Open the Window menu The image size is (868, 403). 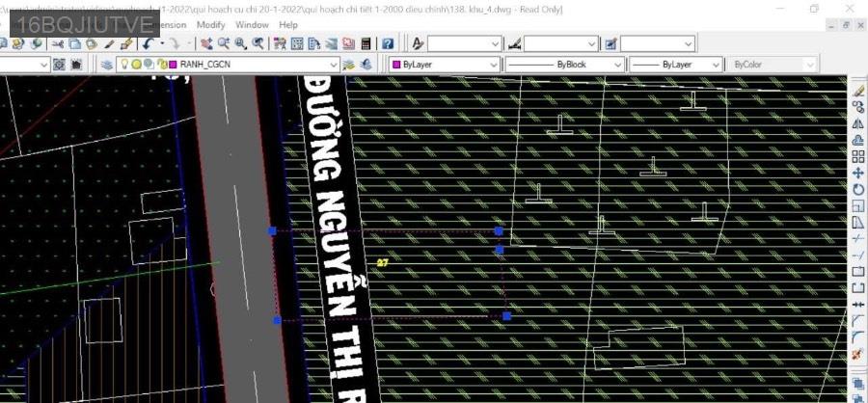pos(252,24)
